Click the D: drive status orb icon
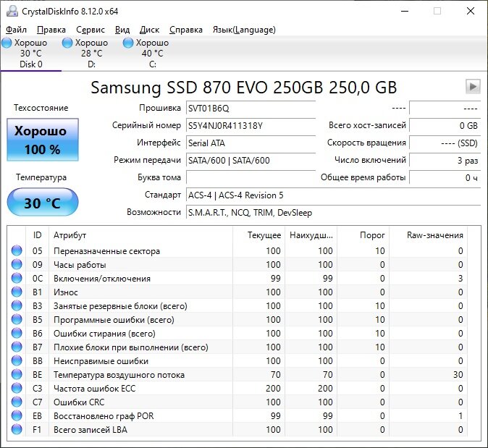This screenshot has width=488, height=448. 67,43
